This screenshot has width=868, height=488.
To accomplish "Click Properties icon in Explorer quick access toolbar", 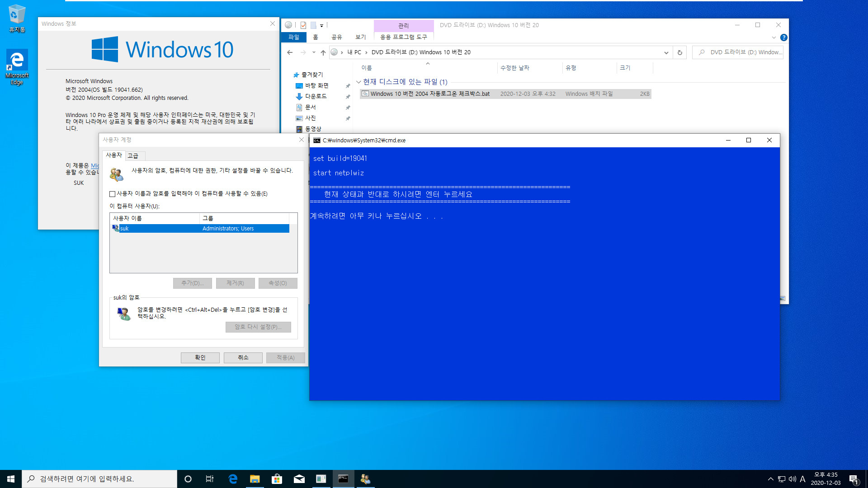I will coord(303,25).
